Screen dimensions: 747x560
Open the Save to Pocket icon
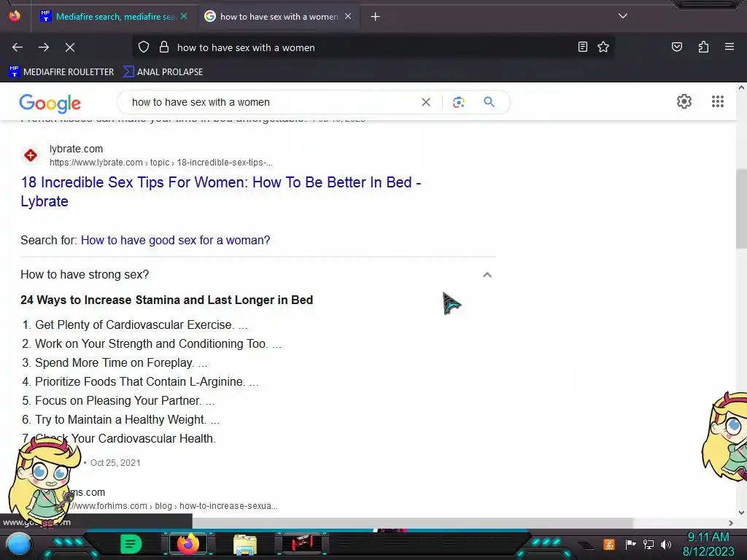pos(676,47)
